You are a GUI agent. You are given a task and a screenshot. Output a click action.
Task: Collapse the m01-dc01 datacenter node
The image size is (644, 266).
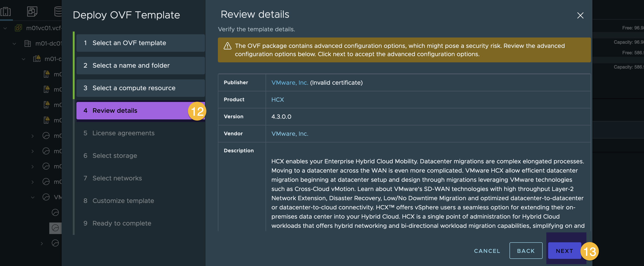tap(14, 43)
